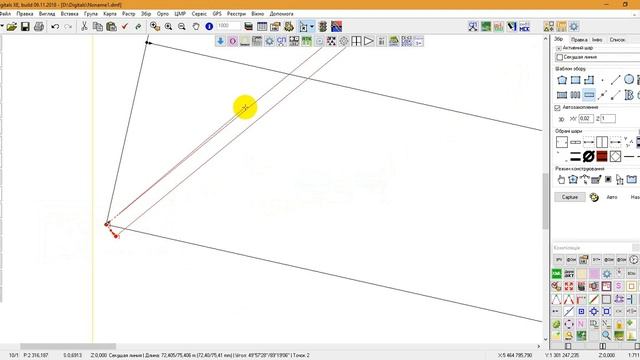This screenshot has width=640, height=360.
Task: Click the Композиція search field
Action: (592, 248)
